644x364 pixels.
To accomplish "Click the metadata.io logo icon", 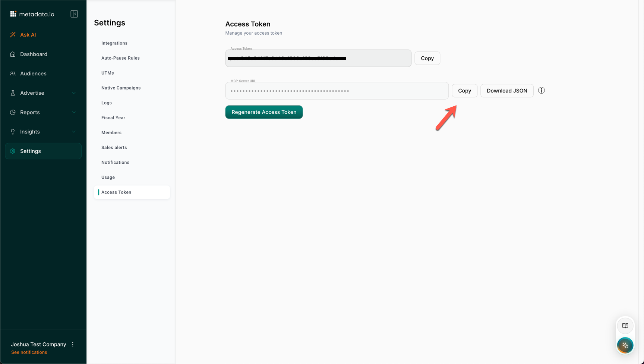I will (x=13, y=14).
